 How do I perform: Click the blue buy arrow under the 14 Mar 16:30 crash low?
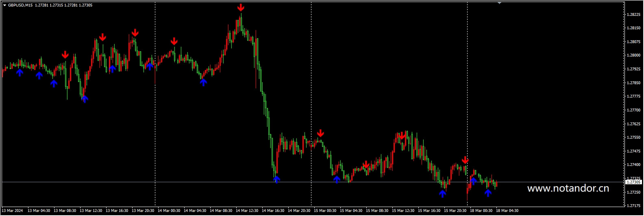pyautogui.click(x=276, y=179)
